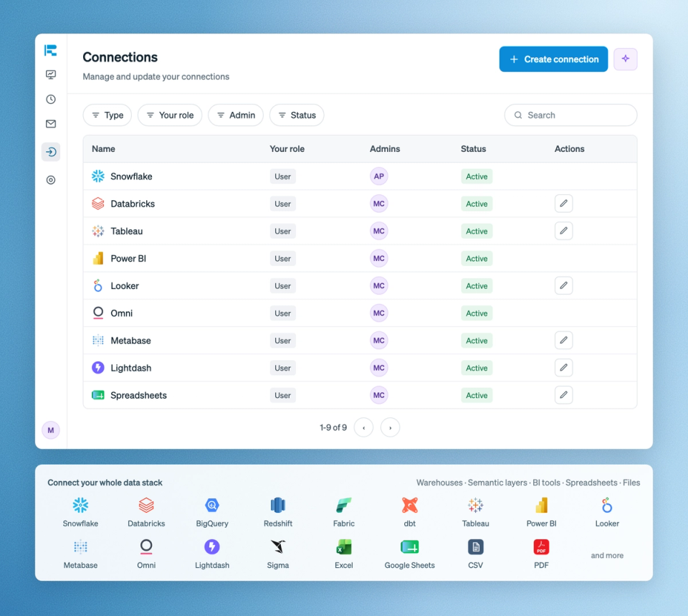Edit the Lightdash connection
This screenshot has width=688, height=616.
tap(563, 368)
